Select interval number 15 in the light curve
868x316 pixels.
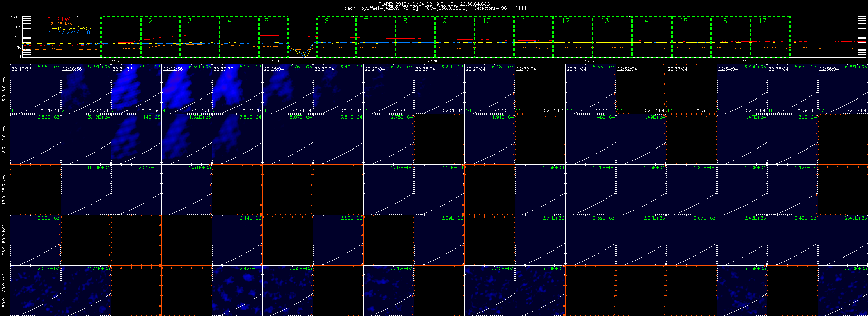(x=691, y=37)
